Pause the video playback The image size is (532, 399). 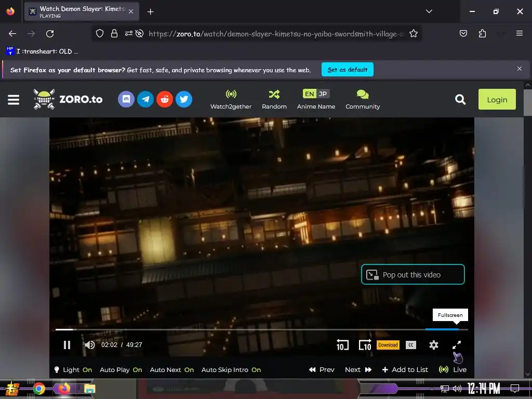[67, 345]
